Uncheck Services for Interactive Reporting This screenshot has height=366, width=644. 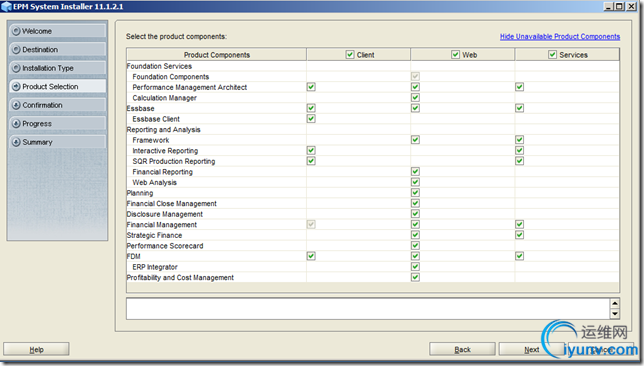(x=520, y=150)
